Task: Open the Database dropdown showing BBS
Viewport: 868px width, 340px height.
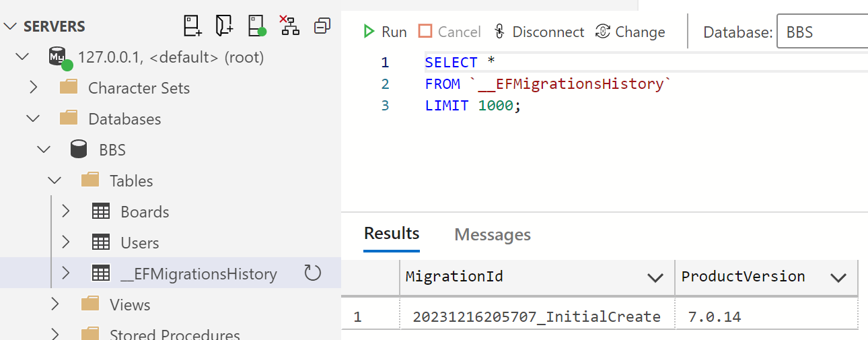Action: pyautogui.click(x=822, y=32)
